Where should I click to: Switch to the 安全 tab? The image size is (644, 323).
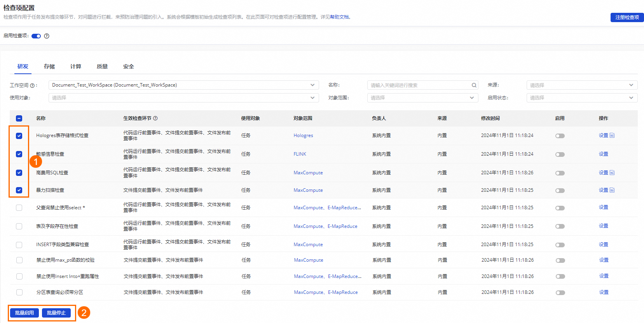click(129, 66)
